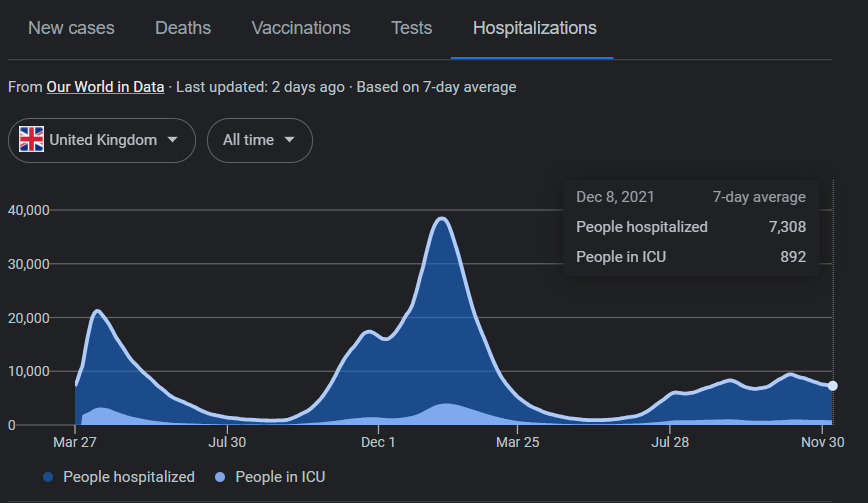Viewport: 868px width, 503px height.
Task: Click the Last updated: 2 days ago text
Action: click(260, 87)
